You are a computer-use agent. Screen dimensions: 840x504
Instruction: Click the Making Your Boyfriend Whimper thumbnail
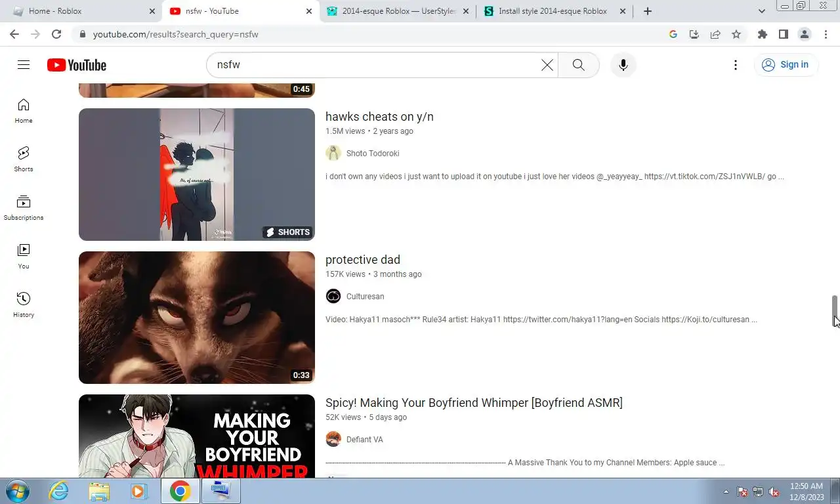click(197, 436)
